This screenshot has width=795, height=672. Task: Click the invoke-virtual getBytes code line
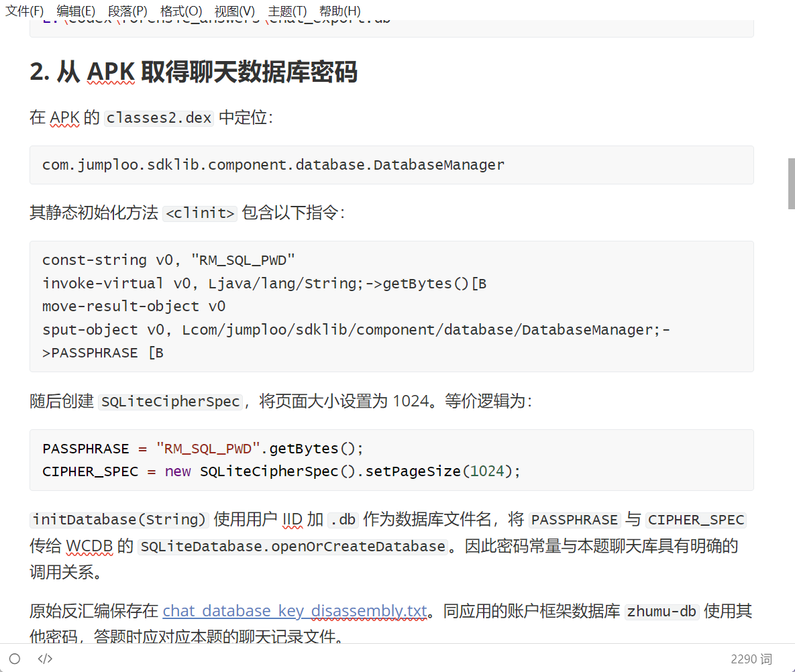[x=264, y=283]
